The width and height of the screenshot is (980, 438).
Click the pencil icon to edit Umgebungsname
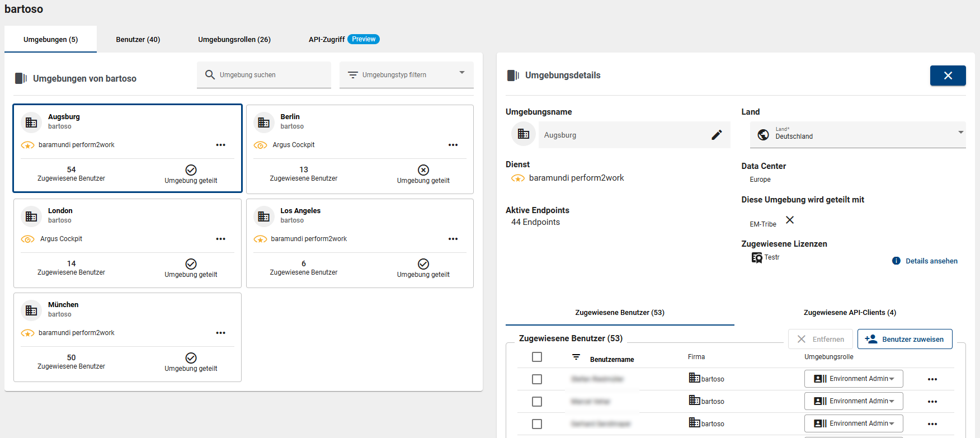(716, 135)
